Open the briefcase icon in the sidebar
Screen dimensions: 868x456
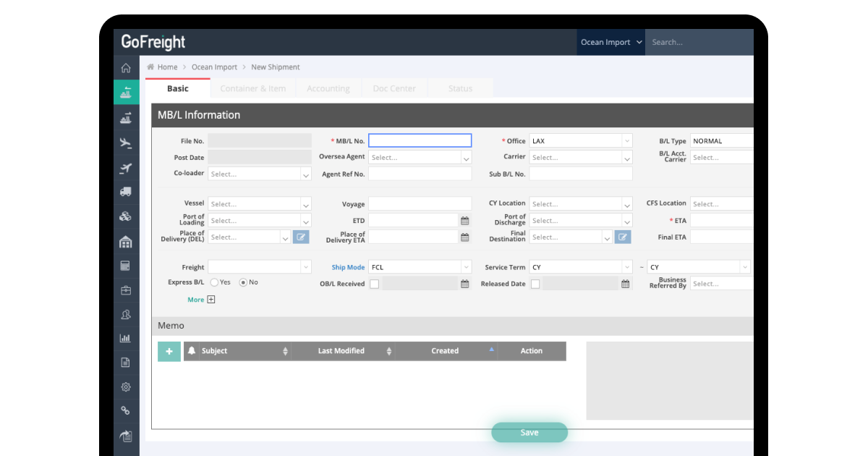pyautogui.click(x=126, y=290)
